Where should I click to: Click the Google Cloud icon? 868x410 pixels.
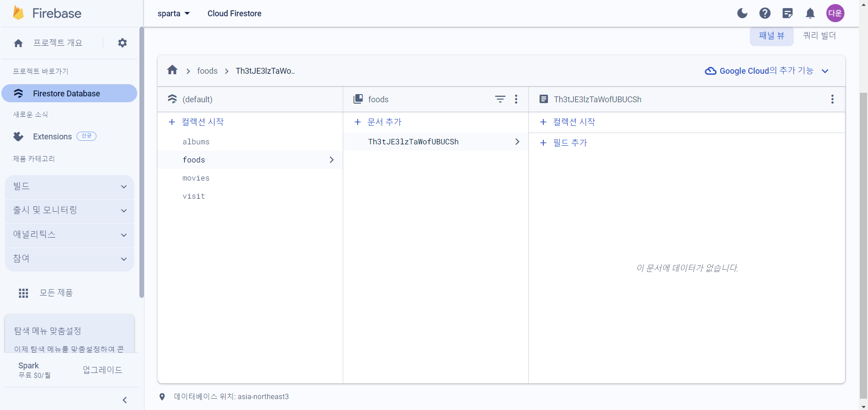[x=710, y=71]
